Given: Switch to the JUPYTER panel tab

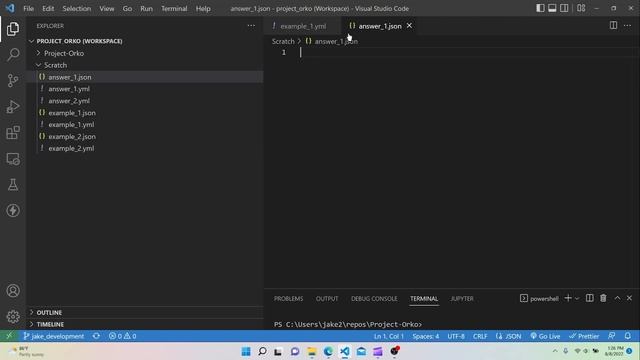Looking at the screenshot, I should coord(462,299).
